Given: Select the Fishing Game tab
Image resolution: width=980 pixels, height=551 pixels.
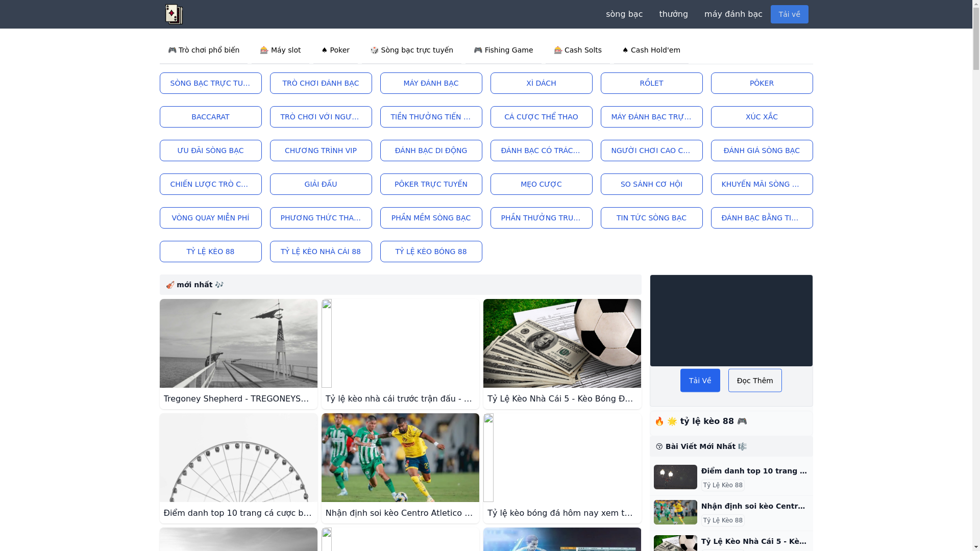Looking at the screenshot, I should click(x=503, y=50).
